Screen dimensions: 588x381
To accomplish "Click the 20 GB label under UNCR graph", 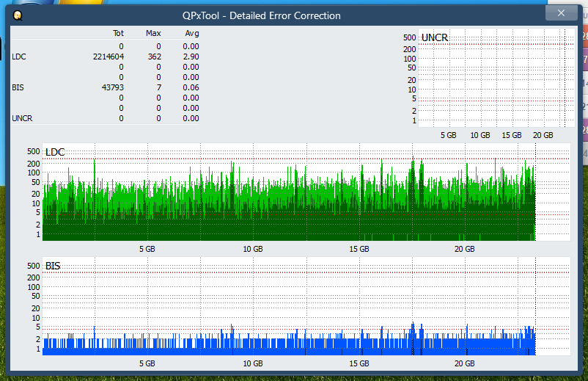I will coord(543,135).
